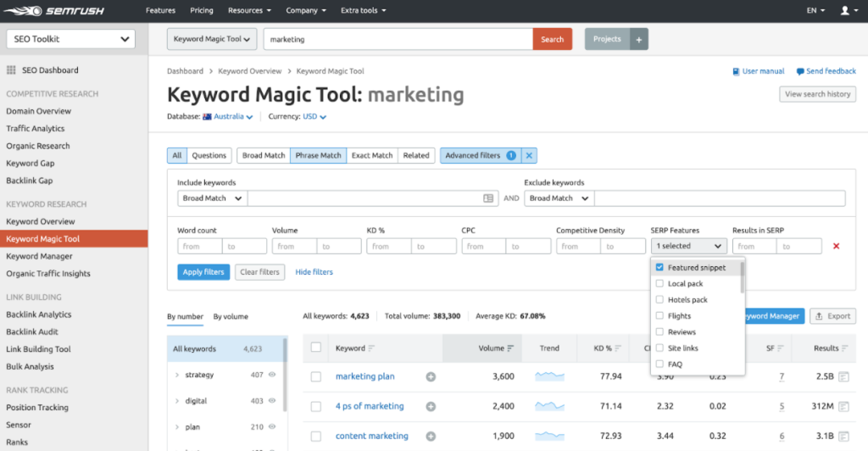Viewport: 868px width, 451px height.
Task: Open the SEO Toolkit dropdown
Action: click(x=71, y=39)
